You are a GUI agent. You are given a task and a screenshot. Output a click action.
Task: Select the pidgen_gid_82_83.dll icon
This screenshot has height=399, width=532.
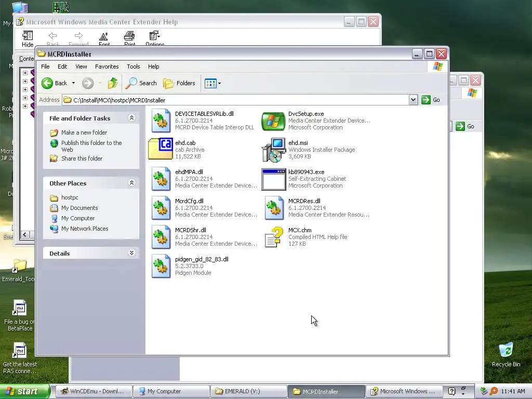point(161,267)
